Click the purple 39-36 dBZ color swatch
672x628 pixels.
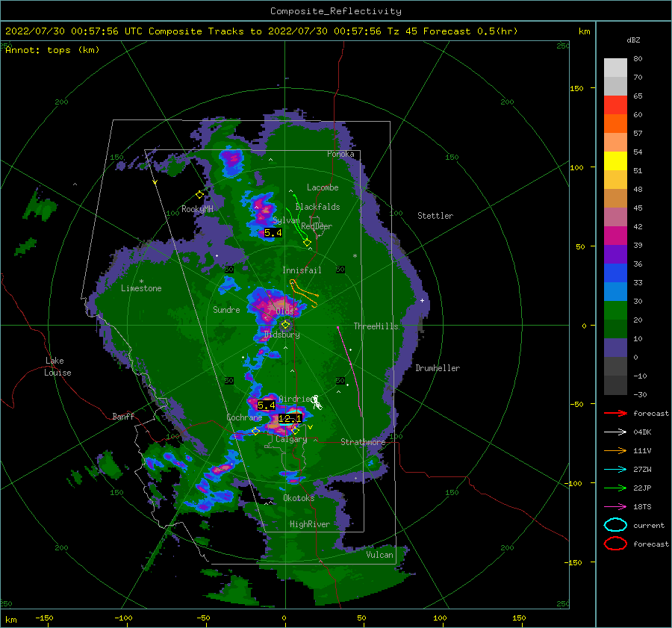(615, 254)
